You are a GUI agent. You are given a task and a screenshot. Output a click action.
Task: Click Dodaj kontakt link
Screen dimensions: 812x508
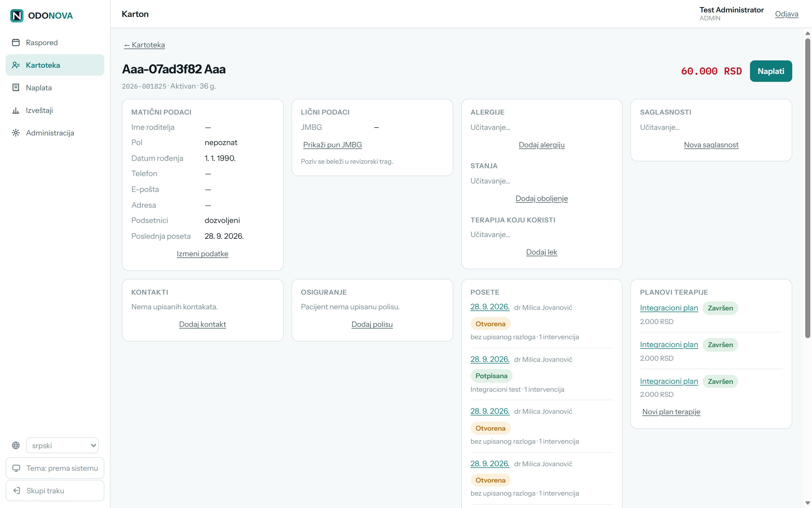click(x=202, y=324)
